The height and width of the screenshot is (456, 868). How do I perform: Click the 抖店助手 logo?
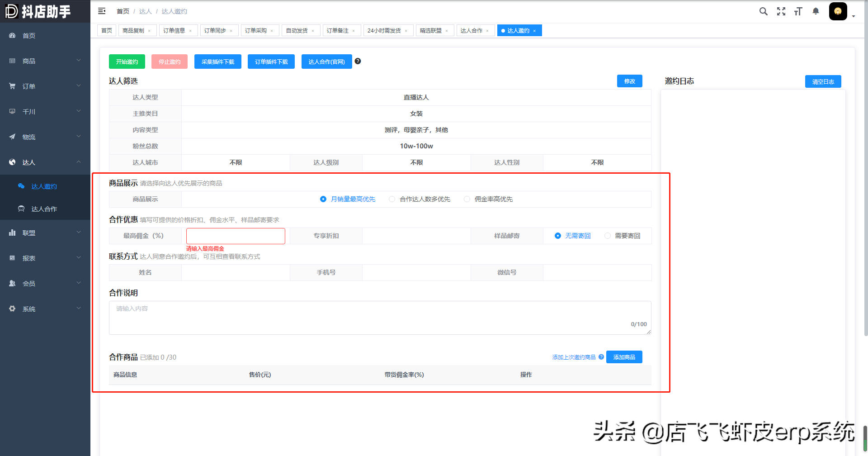point(38,11)
